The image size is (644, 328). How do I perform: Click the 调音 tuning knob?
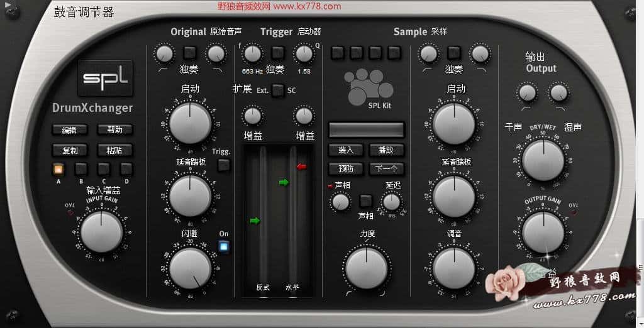pos(454,268)
